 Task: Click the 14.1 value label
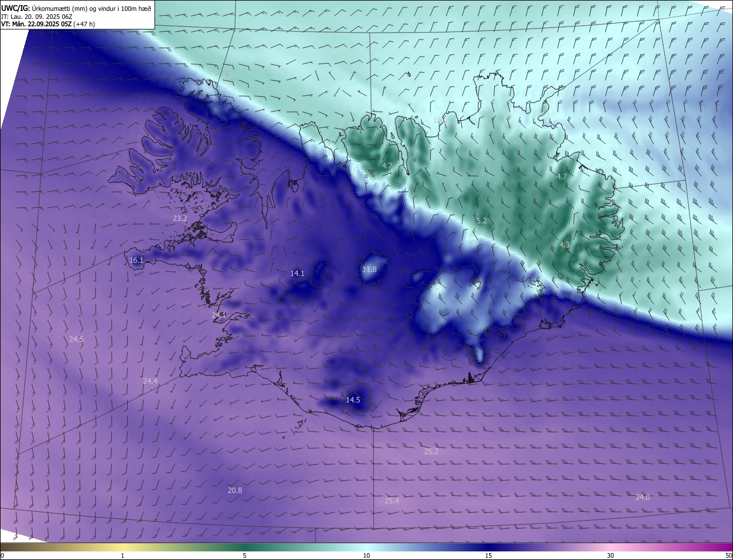point(297,273)
